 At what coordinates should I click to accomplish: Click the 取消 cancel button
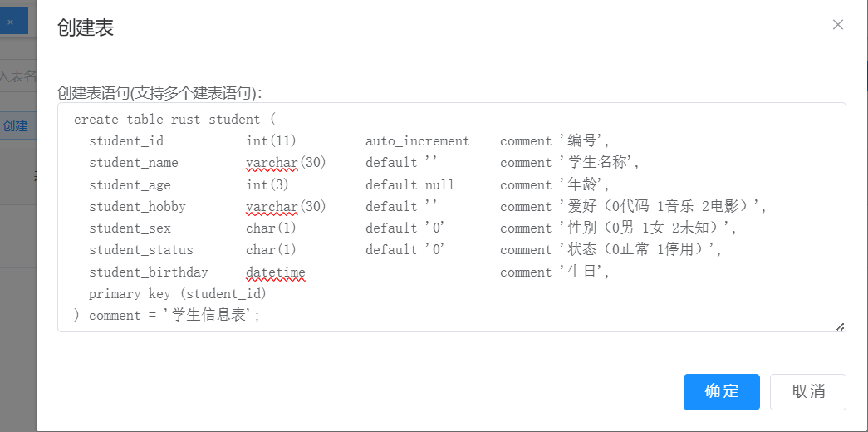pos(807,391)
